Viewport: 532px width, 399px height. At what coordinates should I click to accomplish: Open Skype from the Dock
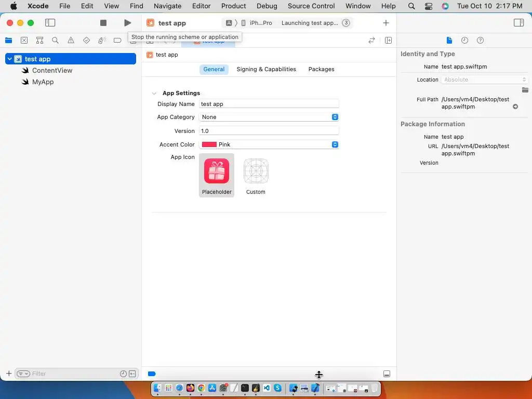click(x=277, y=388)
